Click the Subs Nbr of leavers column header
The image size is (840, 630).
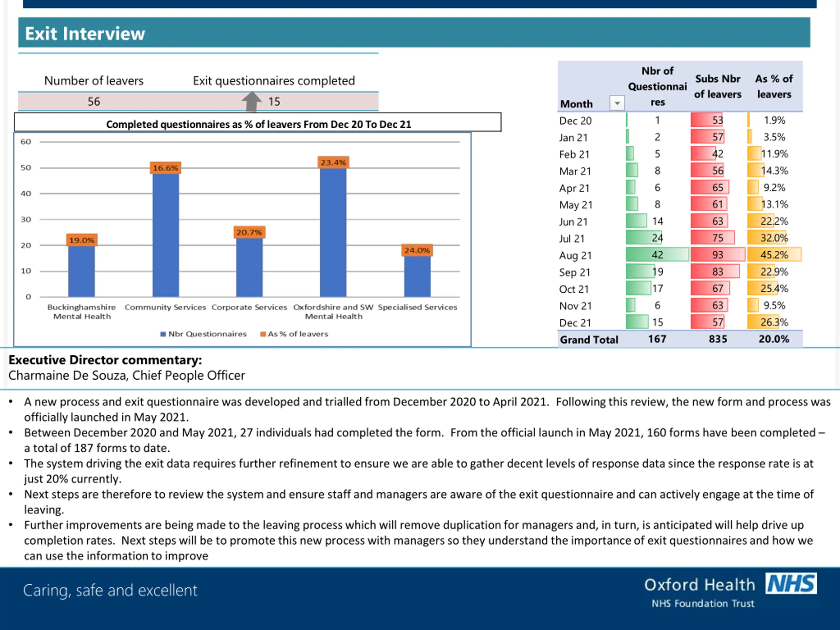(x=718, y=86)
